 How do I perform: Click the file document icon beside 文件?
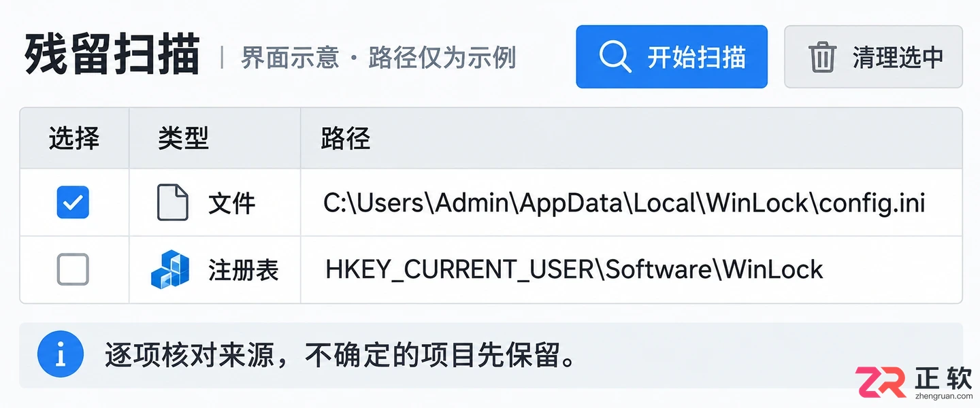coord(172,202)
